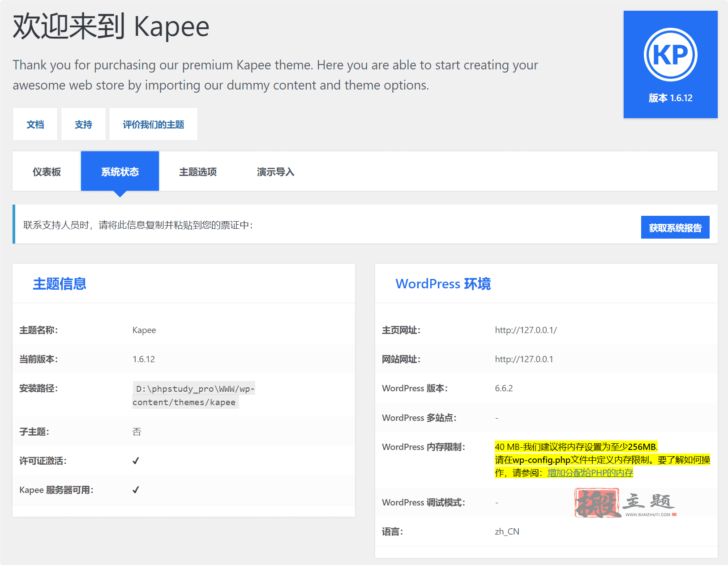This screenshot has width=728, height=565.
Task: Click the 子主题 label
Action: pyautogui.click(x=34, y=432)
